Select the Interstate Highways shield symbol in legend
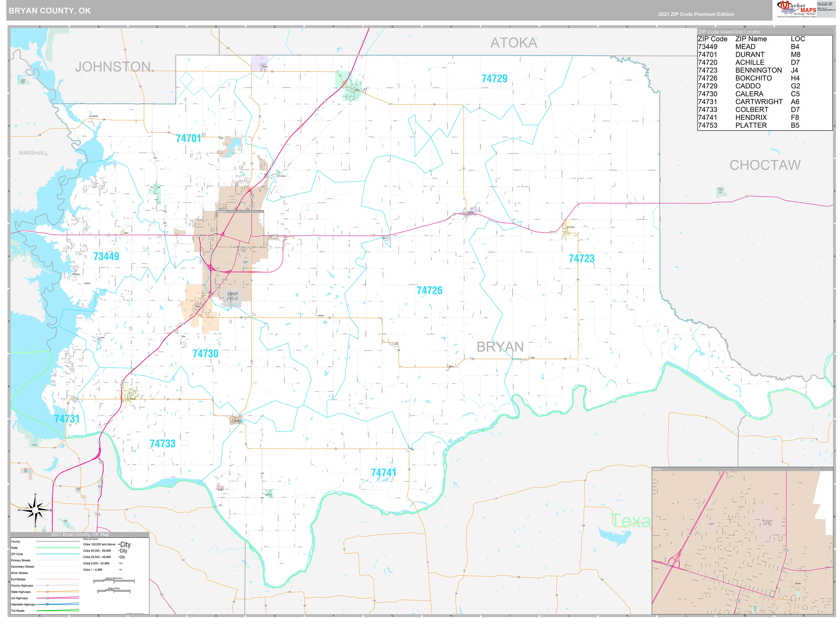This screenshot has height=618, width=840. coord(48,604)
